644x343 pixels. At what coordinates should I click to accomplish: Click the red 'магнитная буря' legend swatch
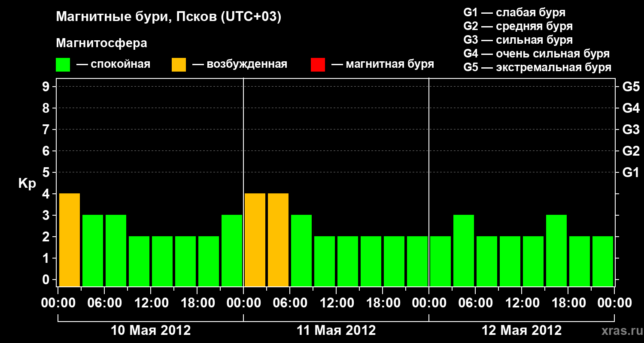coord(318,65)
